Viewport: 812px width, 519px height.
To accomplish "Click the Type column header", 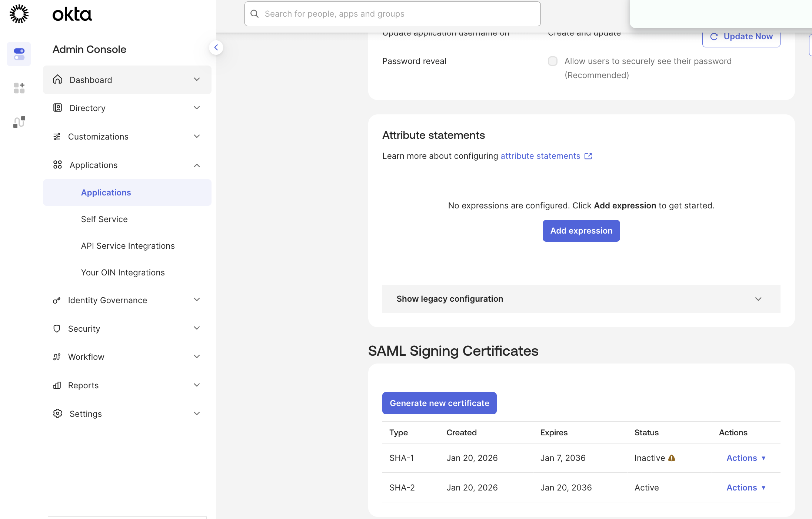I will [398, 433].
